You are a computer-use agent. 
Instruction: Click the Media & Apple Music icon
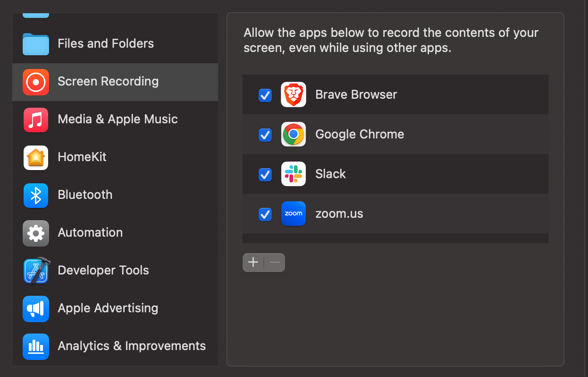point(36,120)
